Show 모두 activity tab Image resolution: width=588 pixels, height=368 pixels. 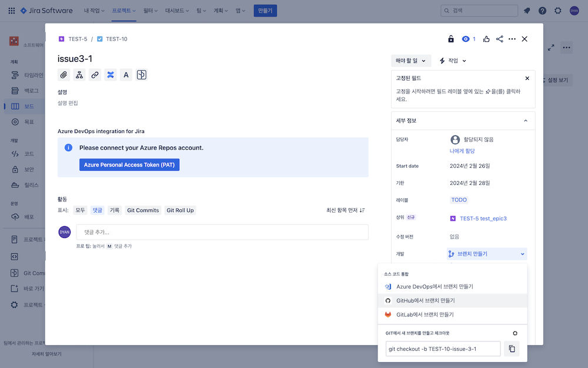(x=80, y=210)
